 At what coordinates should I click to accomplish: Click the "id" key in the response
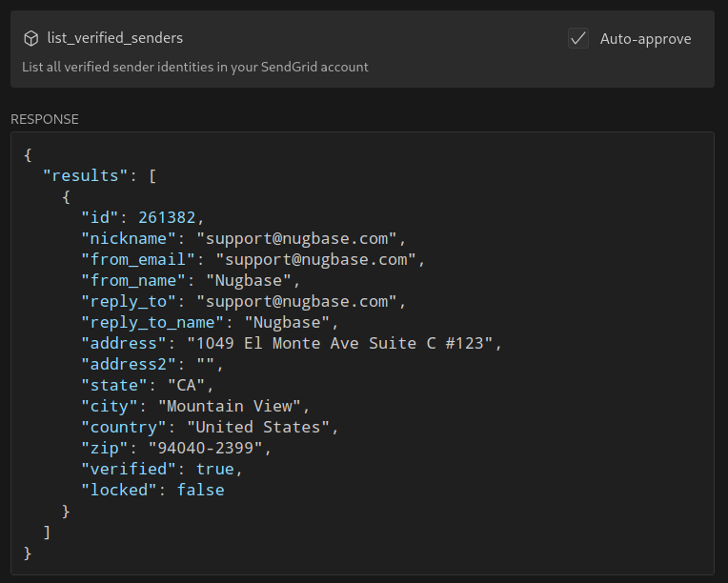tap(99, 218)
